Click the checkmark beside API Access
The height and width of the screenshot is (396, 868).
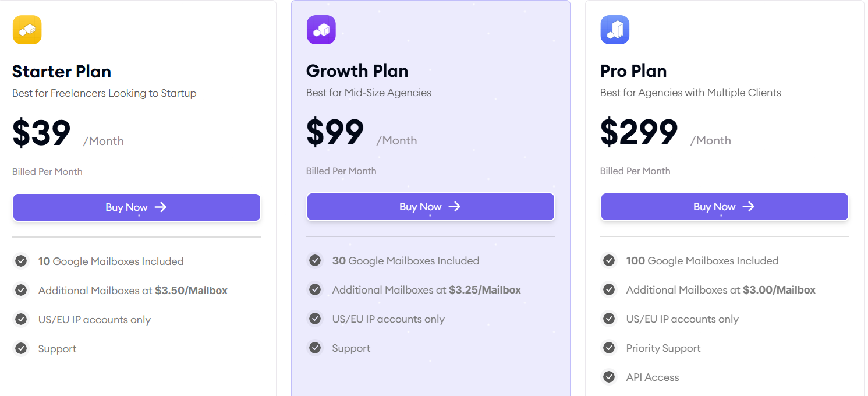click(x=609, y=377)
